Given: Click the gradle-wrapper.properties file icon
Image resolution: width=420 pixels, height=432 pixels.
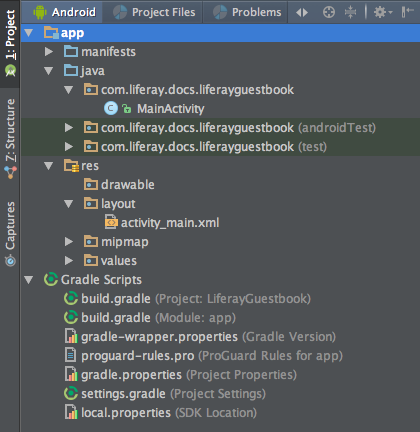Looking at the screenshot, I should tap(71, 336).
